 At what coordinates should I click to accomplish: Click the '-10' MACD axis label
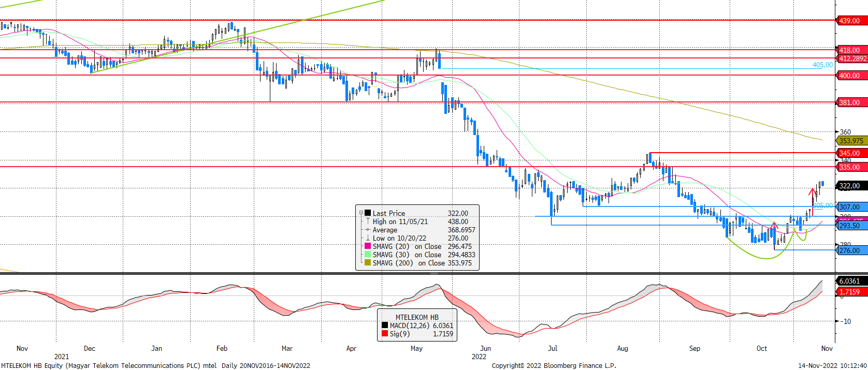845,321
